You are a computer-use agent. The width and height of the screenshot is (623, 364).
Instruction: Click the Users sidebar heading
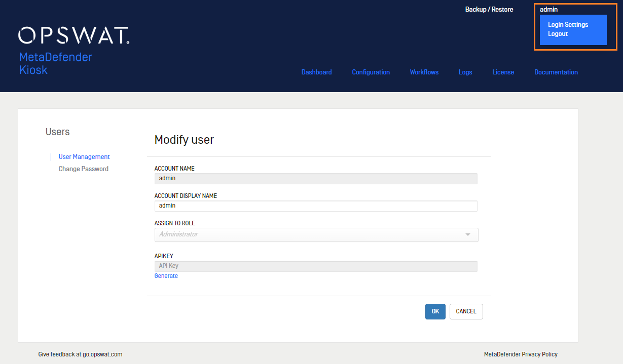tap(58, 132)
